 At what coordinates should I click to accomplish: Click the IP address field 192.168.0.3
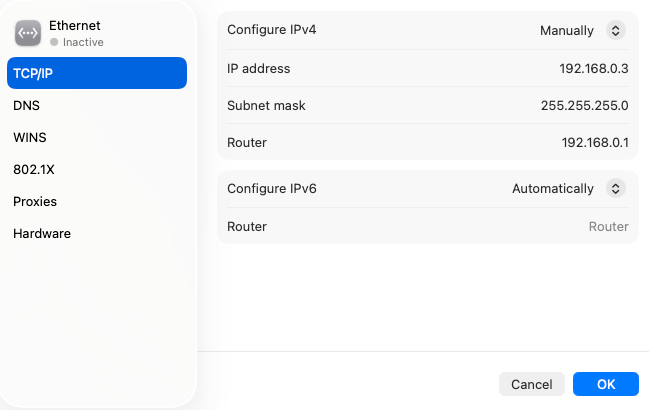(593, 68)
